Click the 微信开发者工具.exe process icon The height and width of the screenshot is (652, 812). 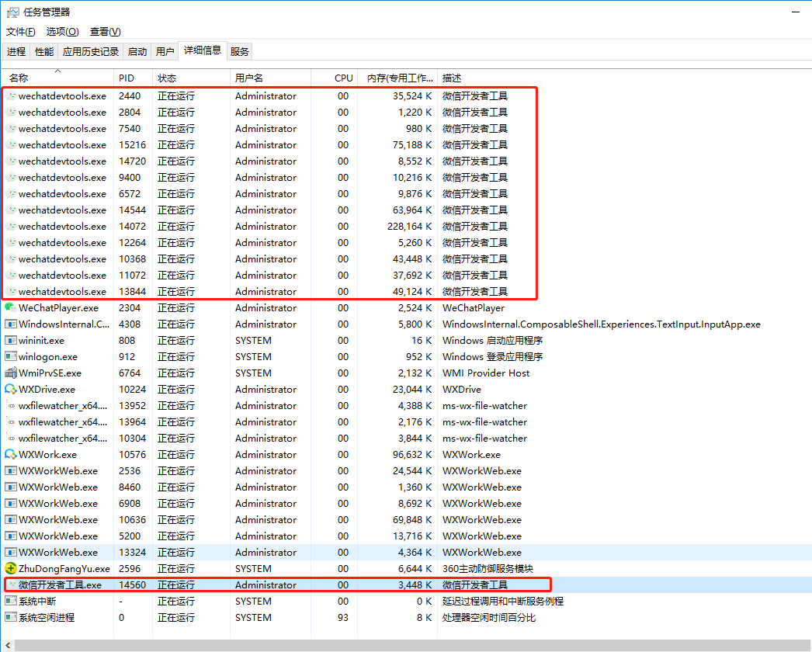tap(11, 585)
